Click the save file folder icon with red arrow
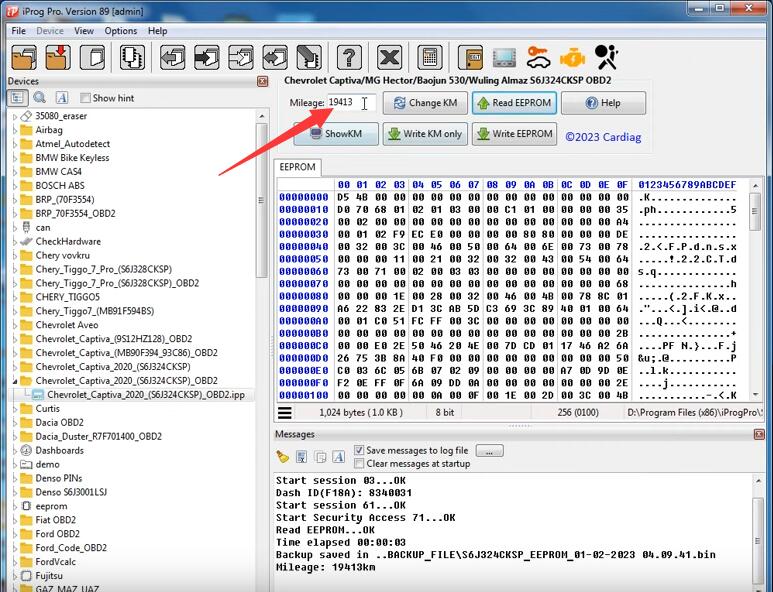 coord(58,57)
